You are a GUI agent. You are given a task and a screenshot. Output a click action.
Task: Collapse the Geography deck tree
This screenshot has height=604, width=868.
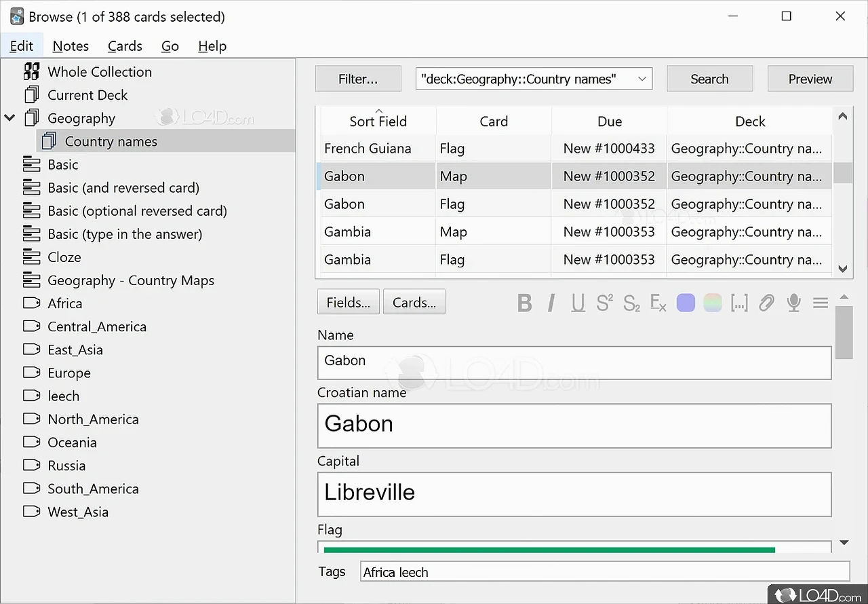(x=9, y=118)
